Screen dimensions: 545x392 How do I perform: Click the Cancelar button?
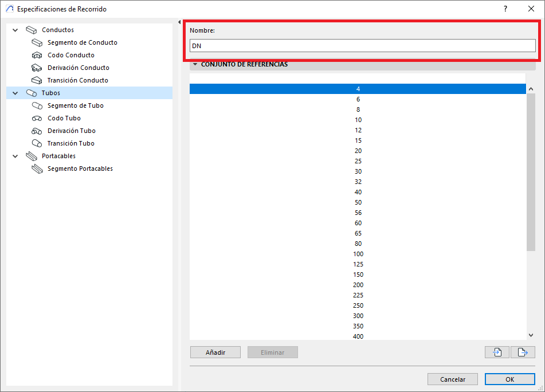click(453, 379)
